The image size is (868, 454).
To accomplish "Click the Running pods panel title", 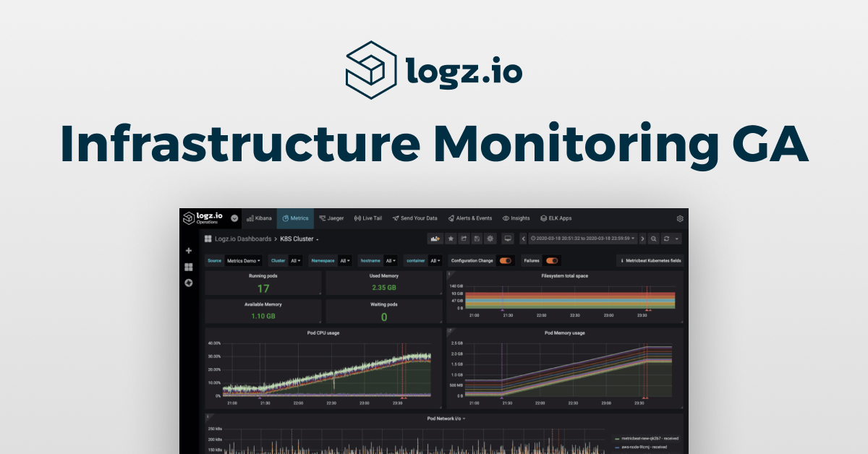I will tap(262, 275).
